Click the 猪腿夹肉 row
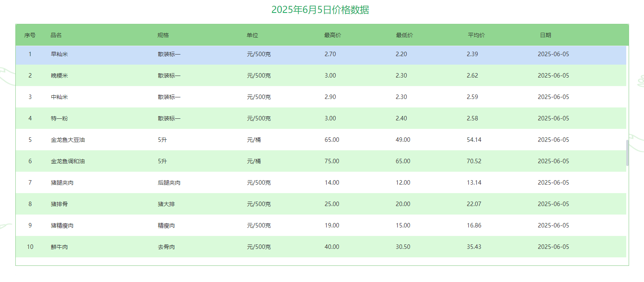644x282 pixels. [62, 183]
